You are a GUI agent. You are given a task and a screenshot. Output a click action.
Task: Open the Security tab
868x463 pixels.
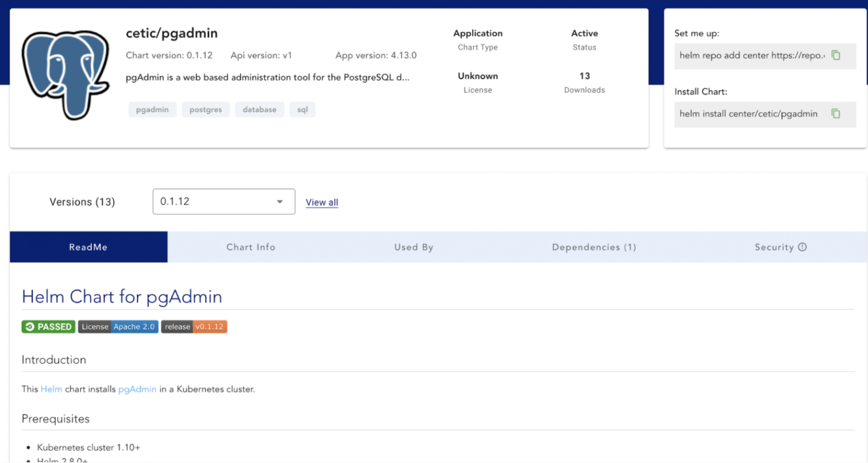pos(780,247)
